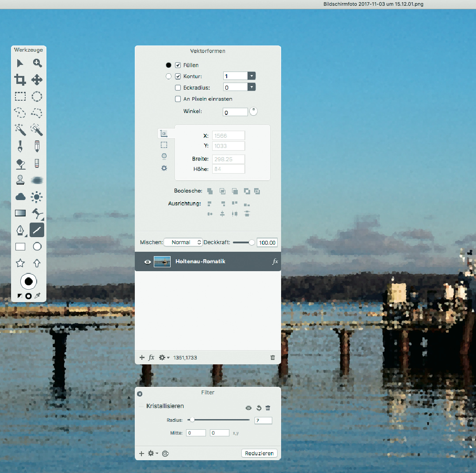Screen dimensions: 476x473
Task: Toggle Kristallisieren filter visibility eye
Action: [248, 408]
